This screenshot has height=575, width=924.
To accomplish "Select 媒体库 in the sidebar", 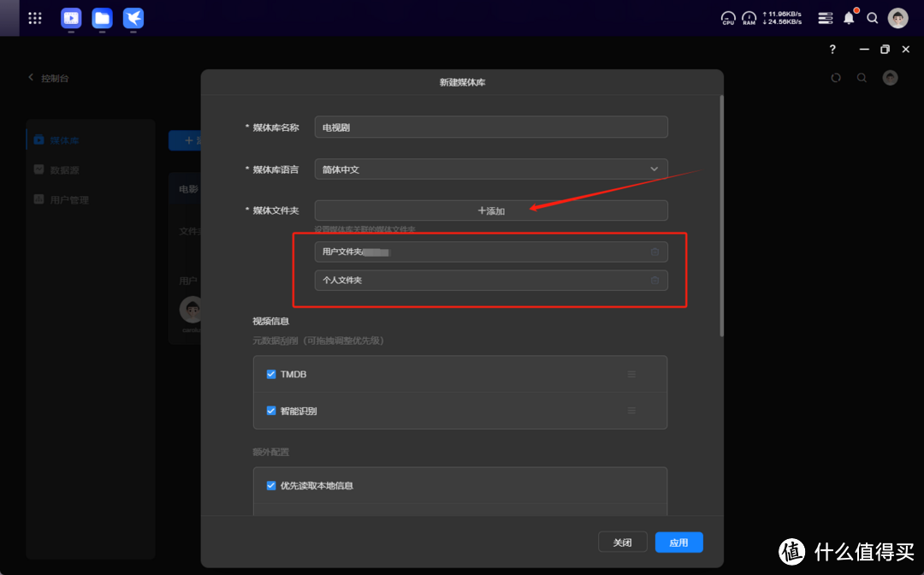I will pos(64,140).
